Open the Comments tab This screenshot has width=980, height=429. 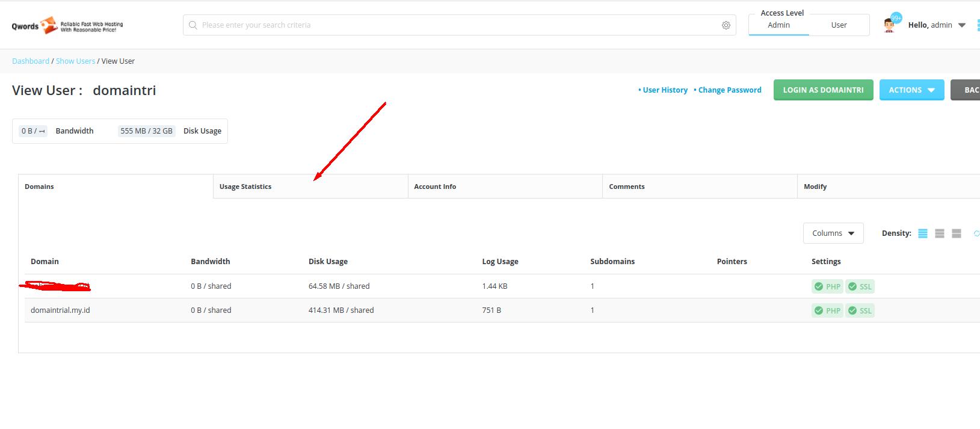pos(700,187)
